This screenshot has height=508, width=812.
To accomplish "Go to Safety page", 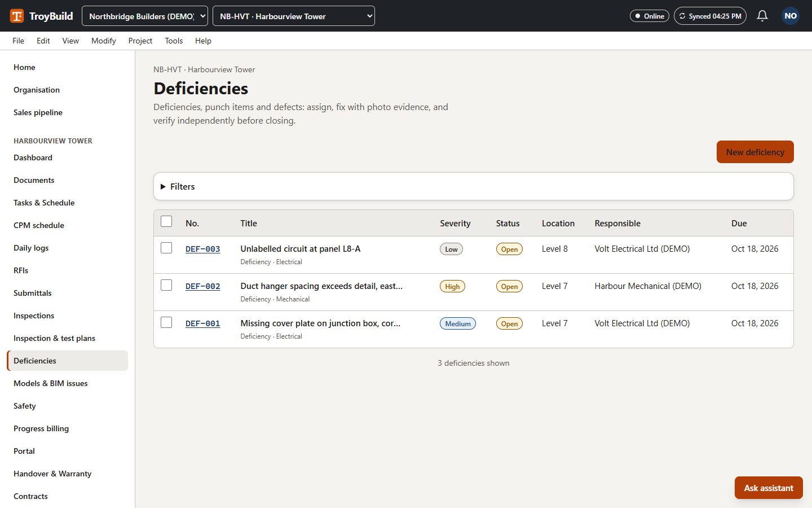I will pyautogui.click(x=68, y=406).
